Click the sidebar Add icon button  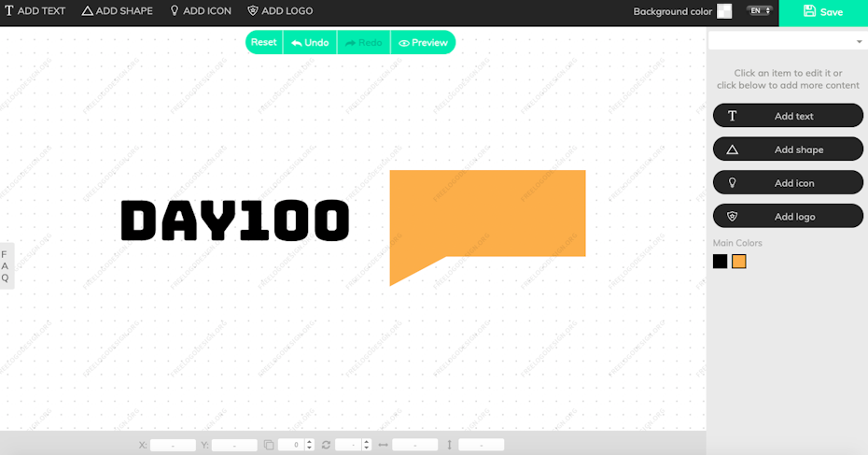tap(788, 183)
